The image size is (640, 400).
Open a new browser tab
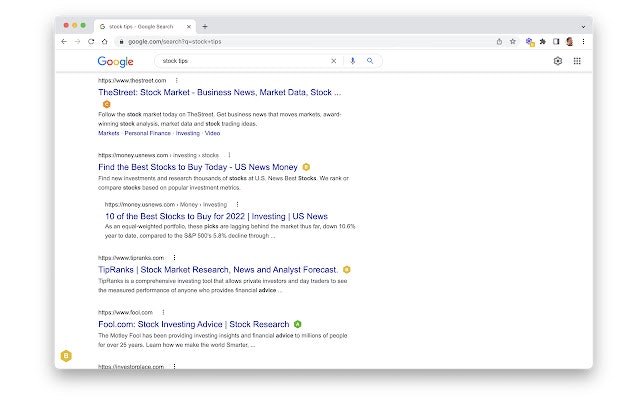click(x=205, y=27)
